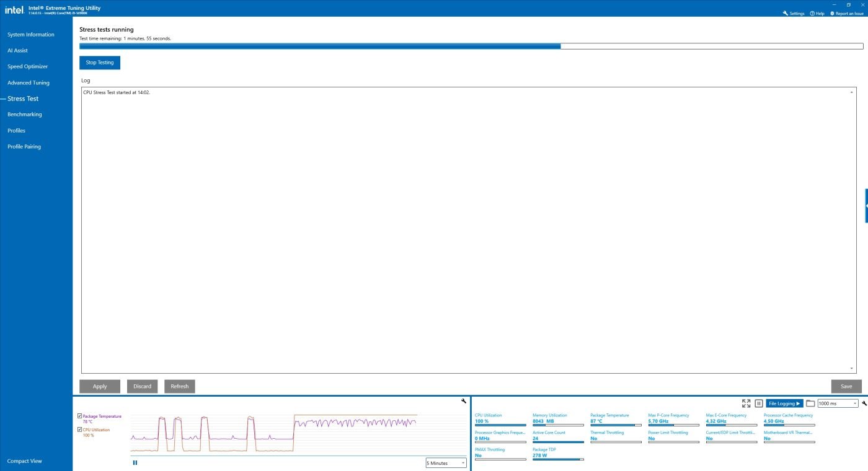Screen dimensions: 868x471
Task: Click the Thermal Throttling status
Action: 593,438
